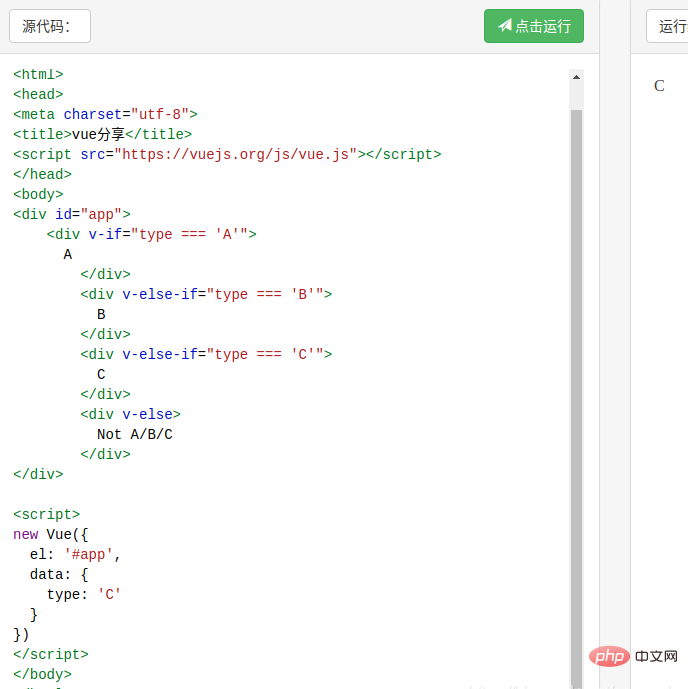The image size is (688, 689).
Task: Click the v-else-if type === 'C' line
Action: pyautogui.click(x=206, y=354)
